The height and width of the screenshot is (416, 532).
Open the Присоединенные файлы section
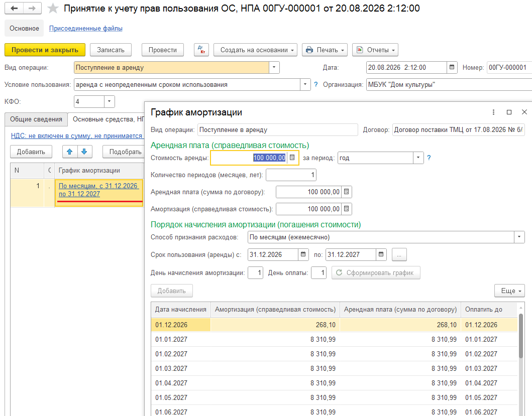coord(86,29)
